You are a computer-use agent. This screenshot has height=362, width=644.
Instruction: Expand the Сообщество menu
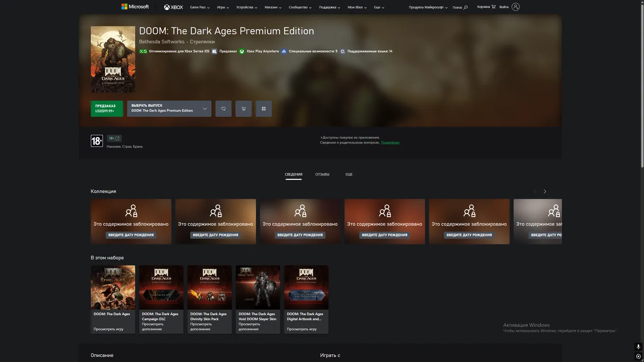click(301, 8)
